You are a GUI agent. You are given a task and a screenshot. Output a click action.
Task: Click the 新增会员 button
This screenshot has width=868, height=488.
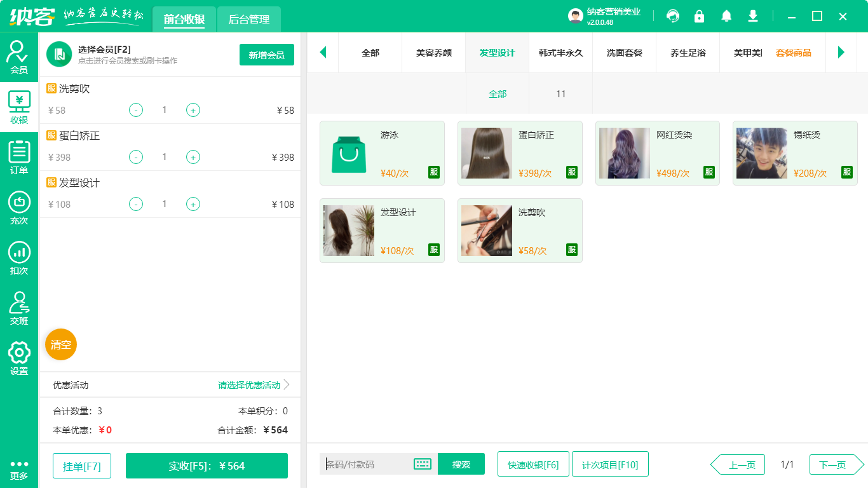[266, 55]
